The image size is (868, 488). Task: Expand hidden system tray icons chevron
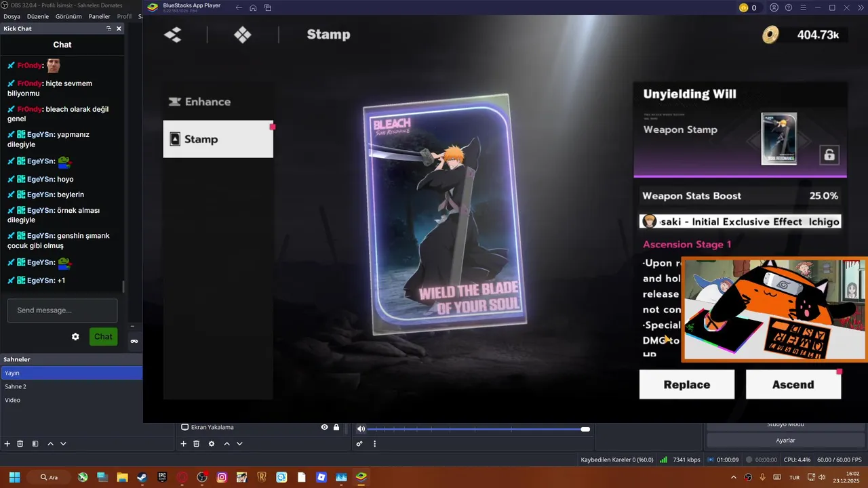[x=733, y=477]
